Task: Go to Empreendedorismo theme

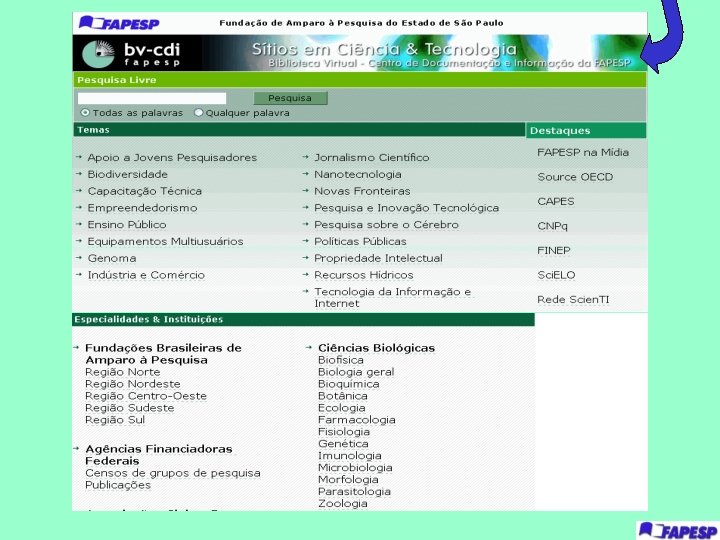Action: pyautogui.click(x=142, y=208)
